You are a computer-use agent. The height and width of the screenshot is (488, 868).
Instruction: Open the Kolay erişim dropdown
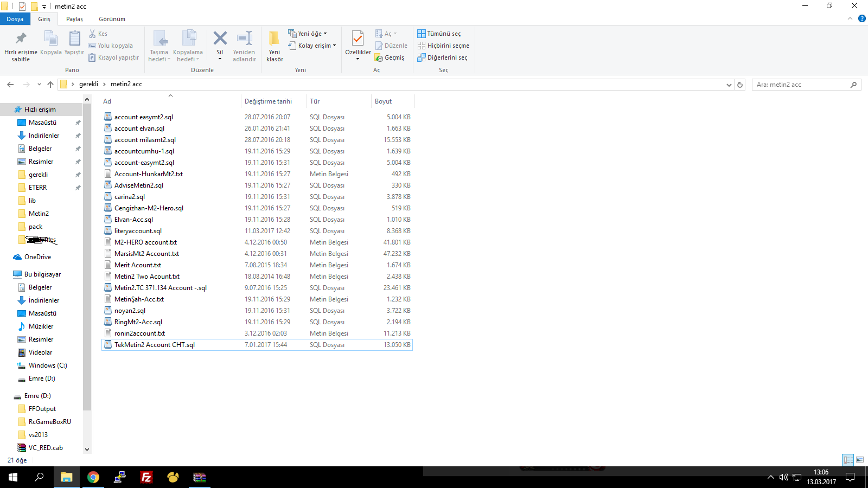pos(312,46)
